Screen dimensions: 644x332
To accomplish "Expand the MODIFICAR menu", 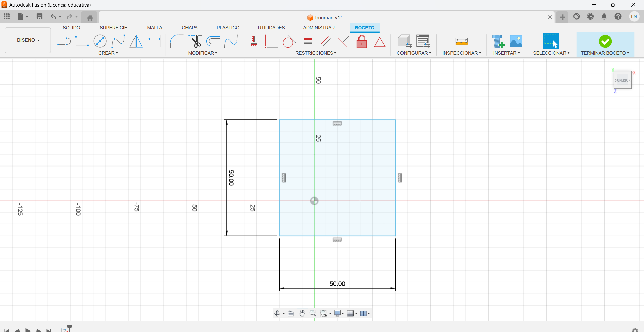I will [203, 53].
